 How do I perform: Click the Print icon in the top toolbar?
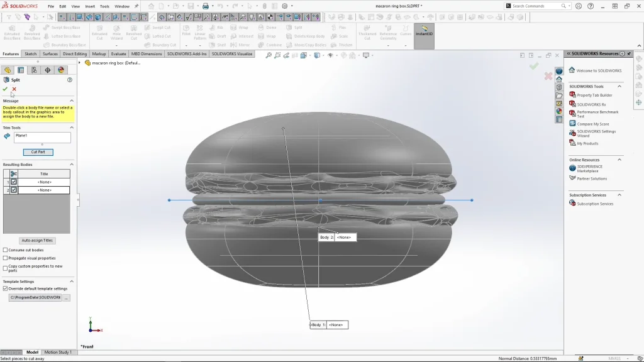(205, 6)
